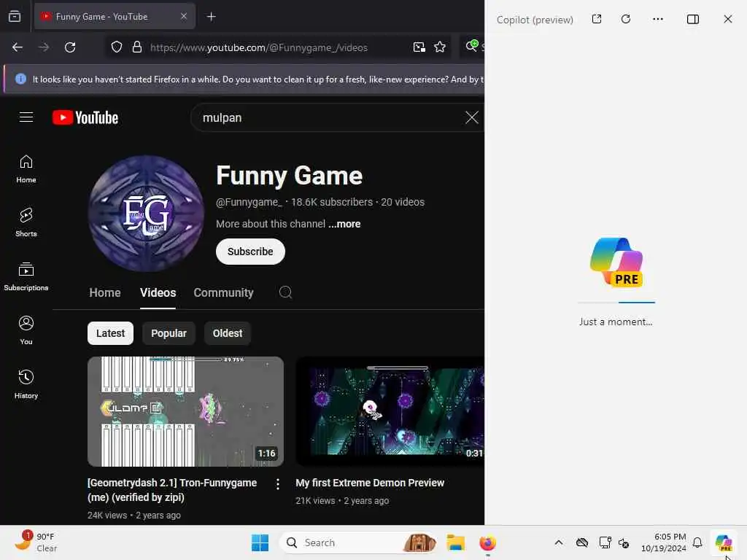Open File Explorer from taskbar
The image size is (747, 560).
pyautogui.click(x=455, y=542)
